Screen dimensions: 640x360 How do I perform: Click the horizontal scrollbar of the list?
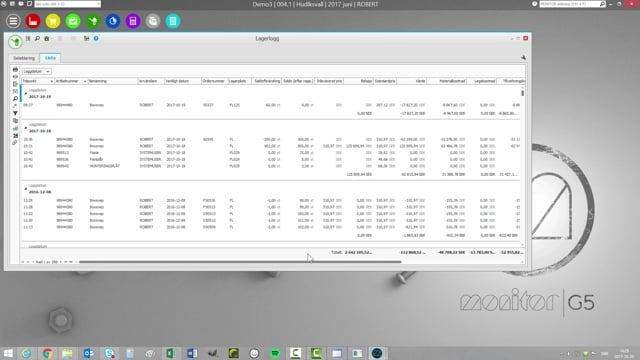click(x=240, y=262)
